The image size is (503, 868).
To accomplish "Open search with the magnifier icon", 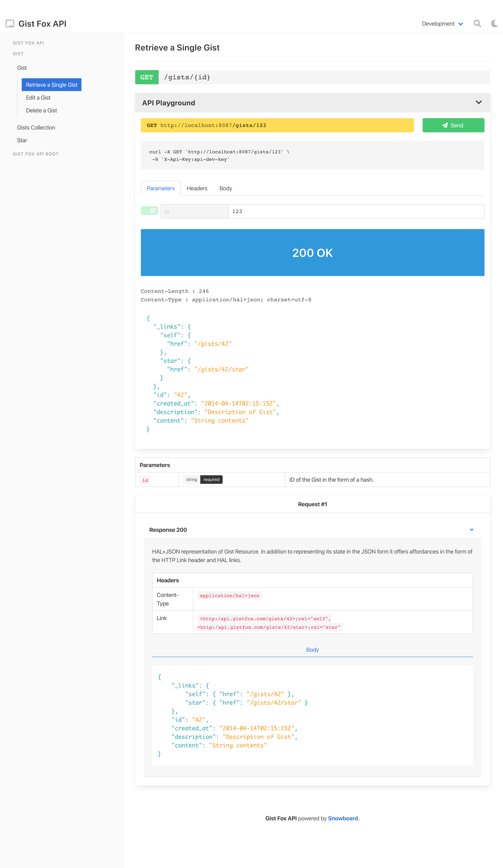I will coord(477,23).
